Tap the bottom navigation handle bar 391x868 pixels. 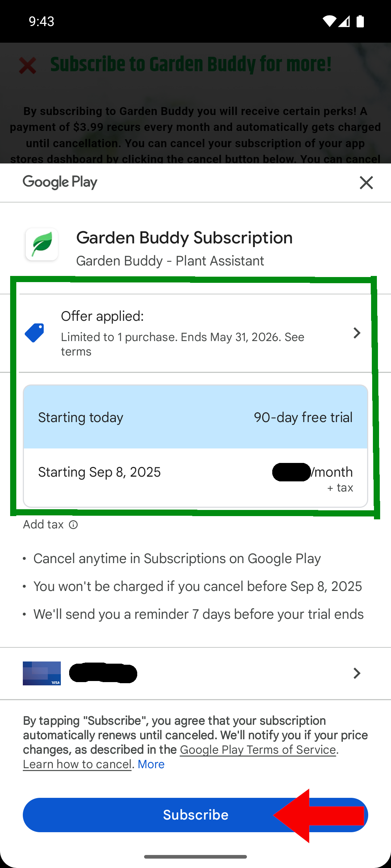[195, 857]
